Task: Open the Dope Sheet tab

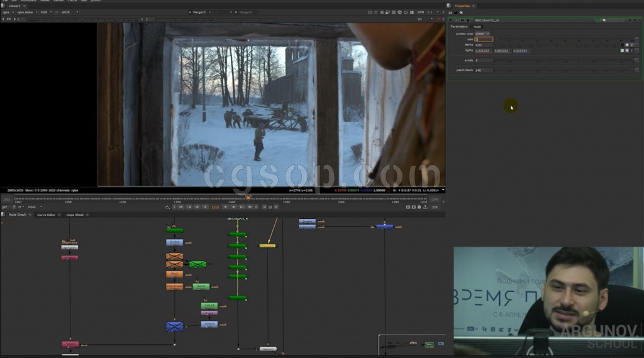Action: point(75,215)
